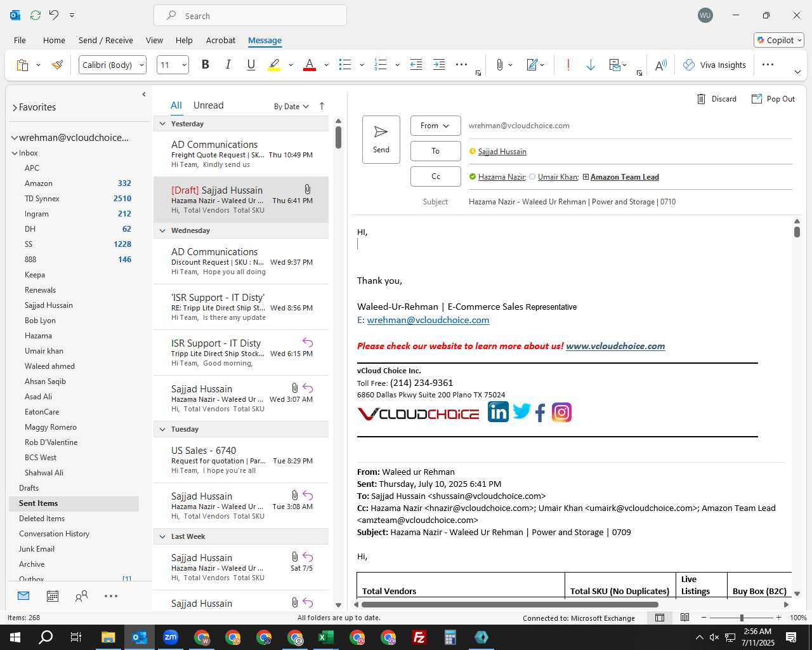Screen dimensions: 812x650
Task: Click the Signature icon
Action: pyautogui.click(x=533, y=65)
